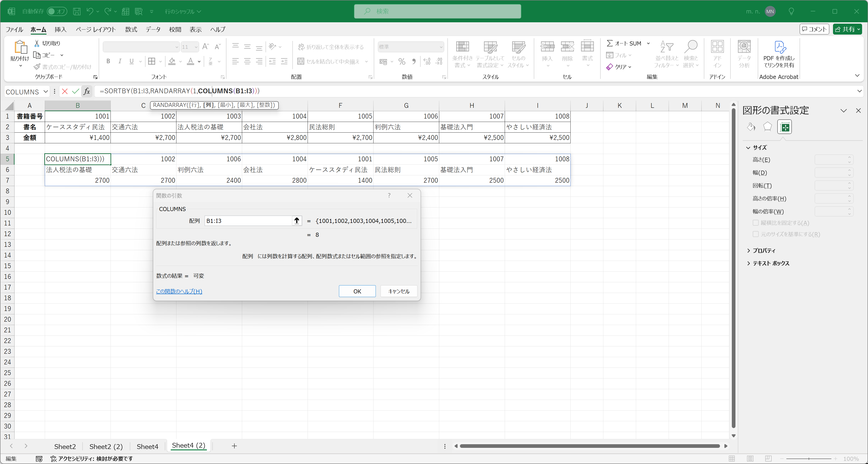Open the Name Box dropdown showing COLUMNS
Viewport: 868px width, 464px height.
tap(45, 91)
